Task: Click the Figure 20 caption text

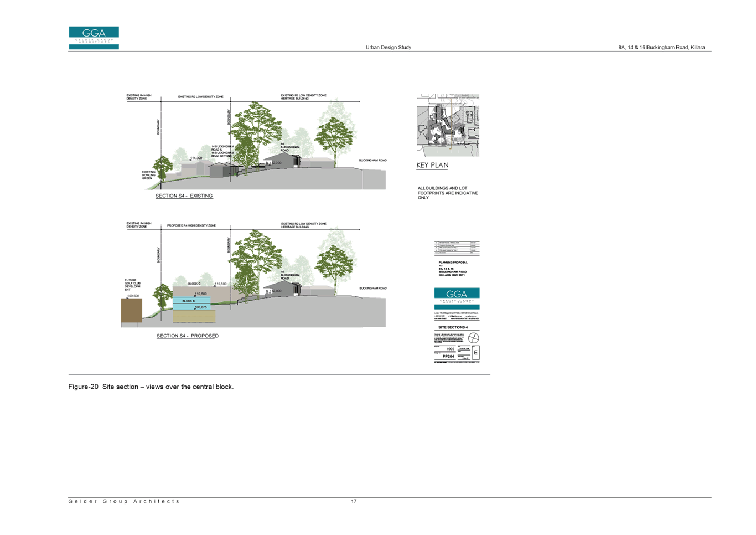Action: pos(151,387)
